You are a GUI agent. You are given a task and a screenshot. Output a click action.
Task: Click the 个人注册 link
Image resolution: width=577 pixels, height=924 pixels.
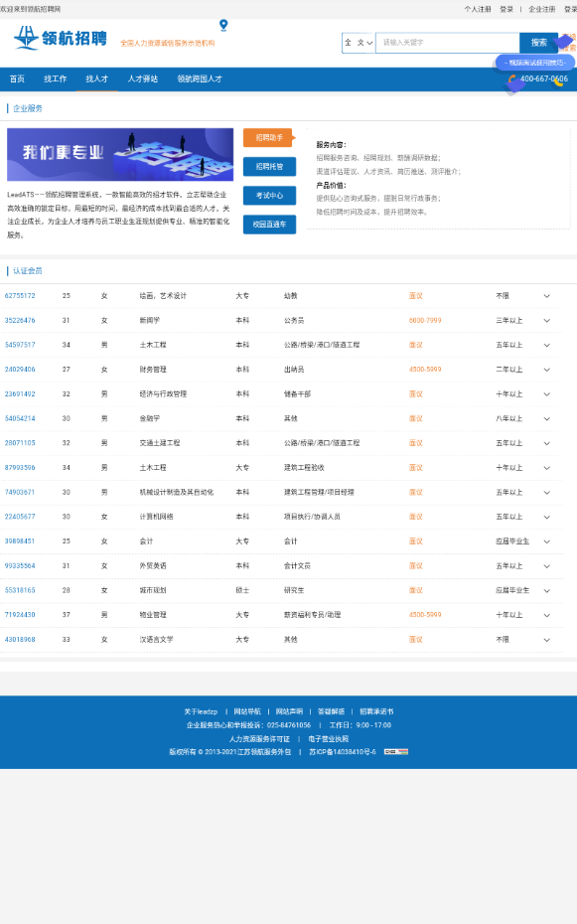point(478,9)
